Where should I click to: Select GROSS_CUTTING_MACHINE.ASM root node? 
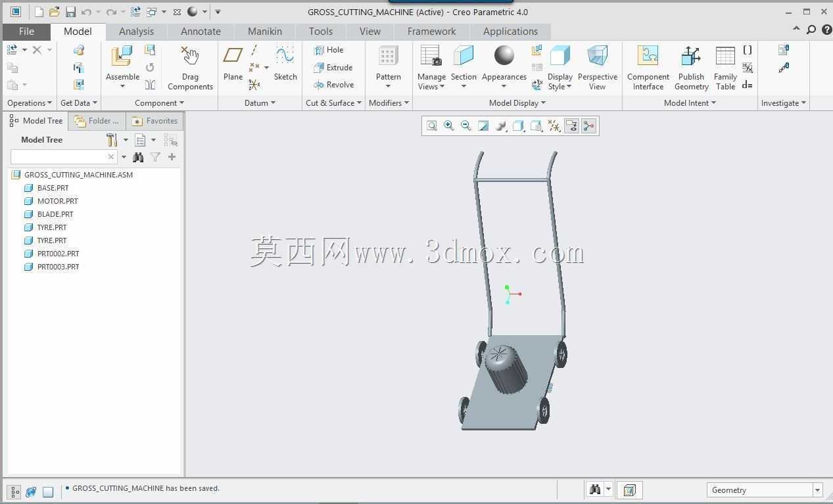tap(78, 175)
